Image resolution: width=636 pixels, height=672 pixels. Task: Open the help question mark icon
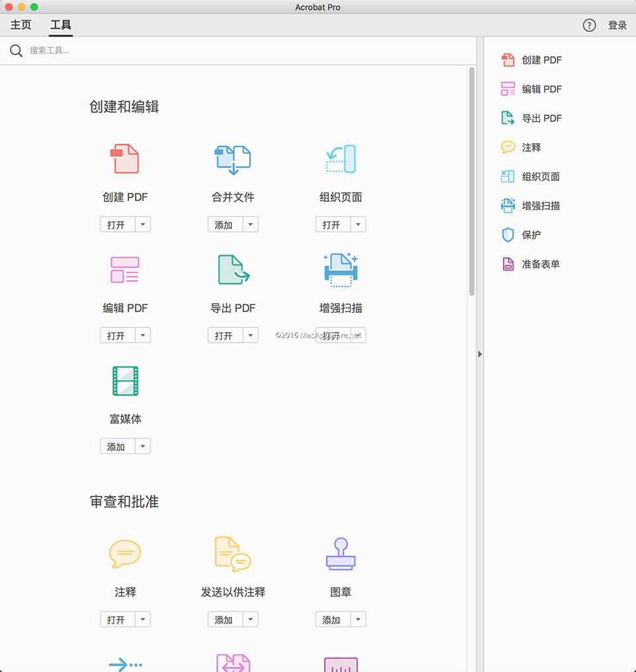click(x=589, y=25)
